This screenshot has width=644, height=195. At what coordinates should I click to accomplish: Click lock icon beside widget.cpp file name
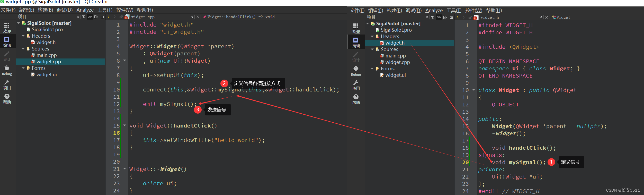(x=121, y=17)
